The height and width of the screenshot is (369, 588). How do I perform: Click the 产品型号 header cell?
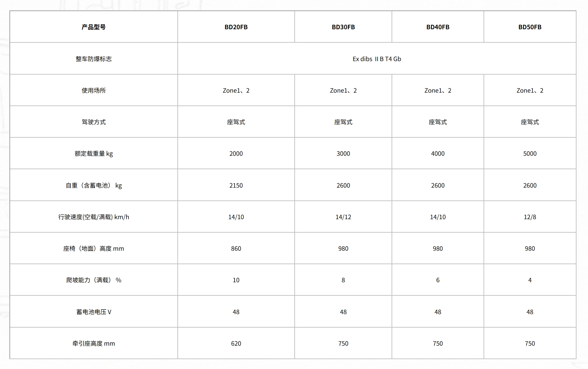tap(94, 27)
